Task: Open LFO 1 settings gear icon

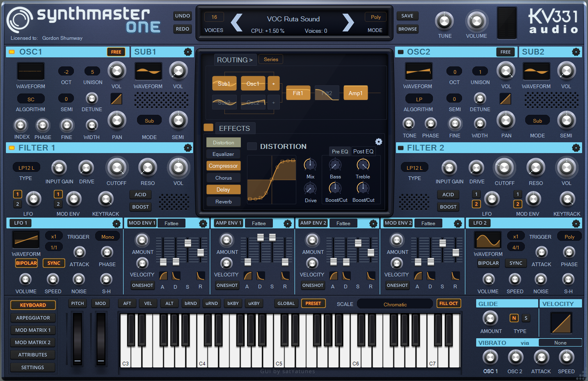Action: click(x=117, y=224)
